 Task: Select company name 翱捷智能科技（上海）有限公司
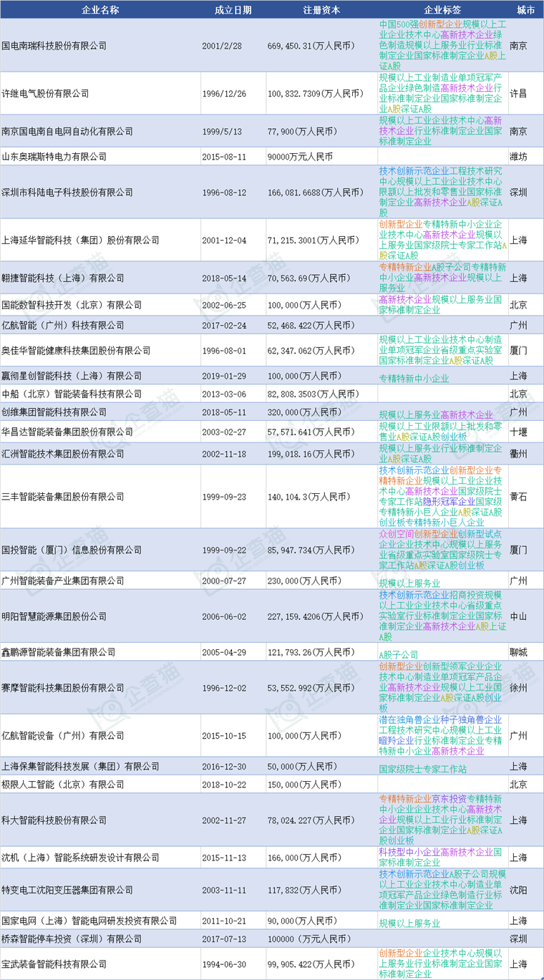63,278
